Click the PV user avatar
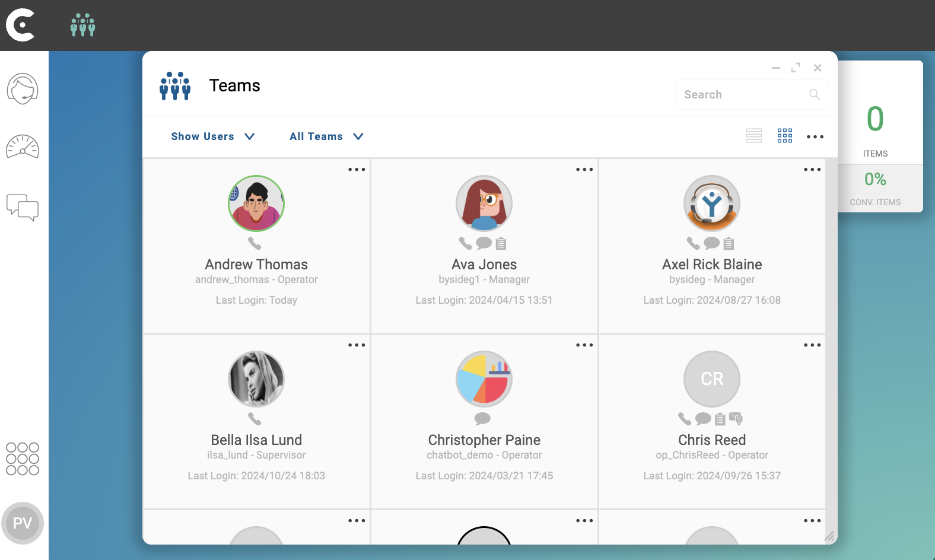This screenshot has width=935, height=560. coord(23,523)
